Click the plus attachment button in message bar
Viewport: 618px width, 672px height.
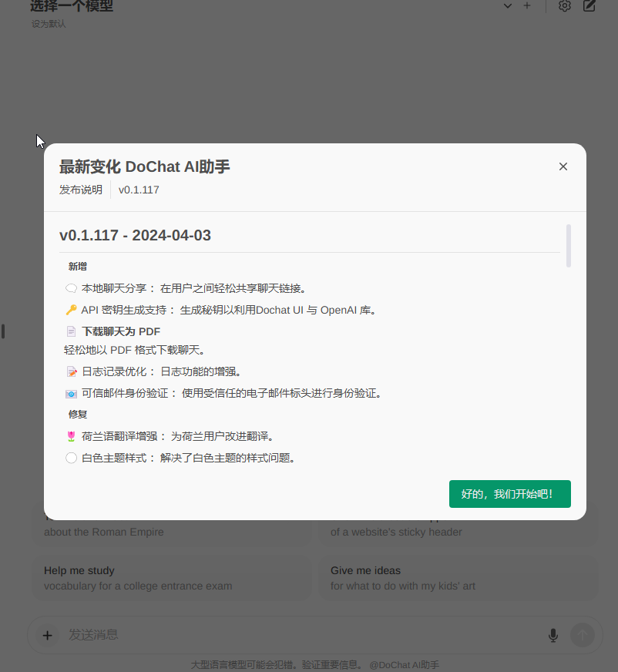[47, 635]
